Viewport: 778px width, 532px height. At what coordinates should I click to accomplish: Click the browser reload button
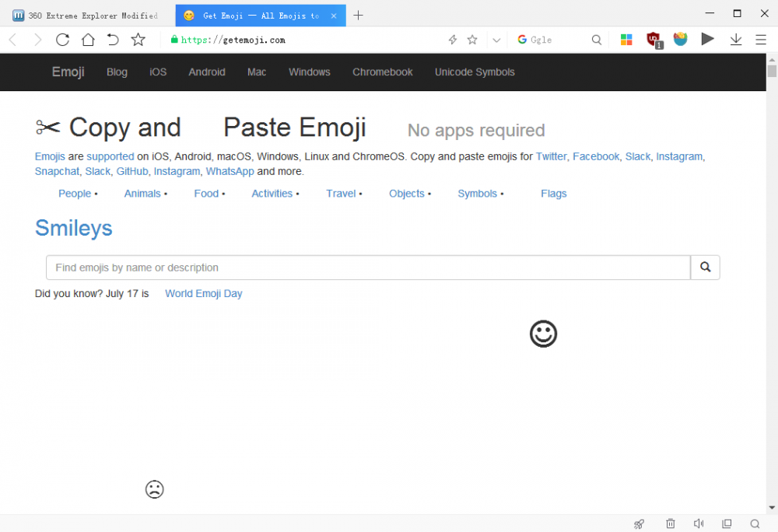tap(63, 40)
